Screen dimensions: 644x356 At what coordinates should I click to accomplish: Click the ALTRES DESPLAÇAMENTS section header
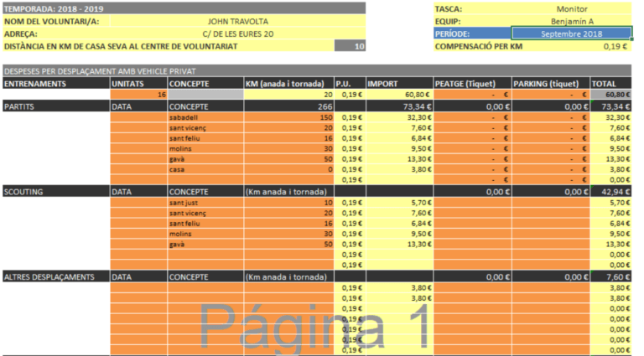point(55,276)
